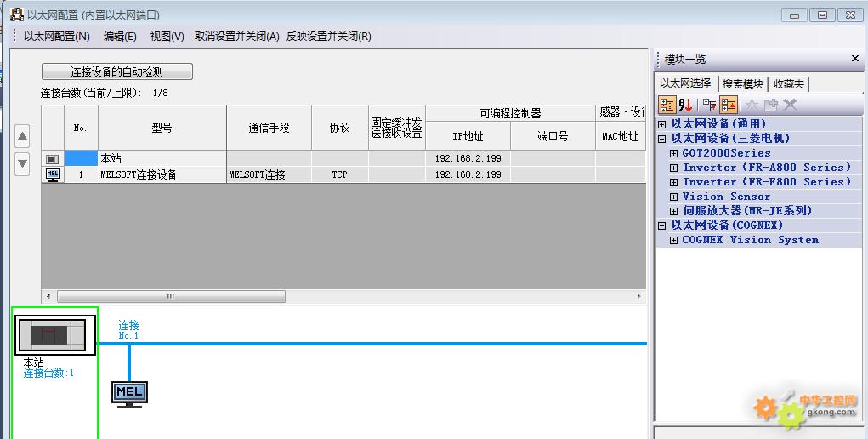Select the 本站 PLC station image in diagram
The width and height of the screenshot is (868, 439).
point(55,335)
